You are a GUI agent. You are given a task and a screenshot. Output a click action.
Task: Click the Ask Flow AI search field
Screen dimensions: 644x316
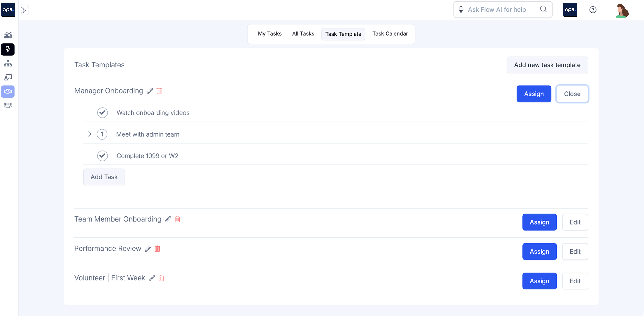(497, 10)
